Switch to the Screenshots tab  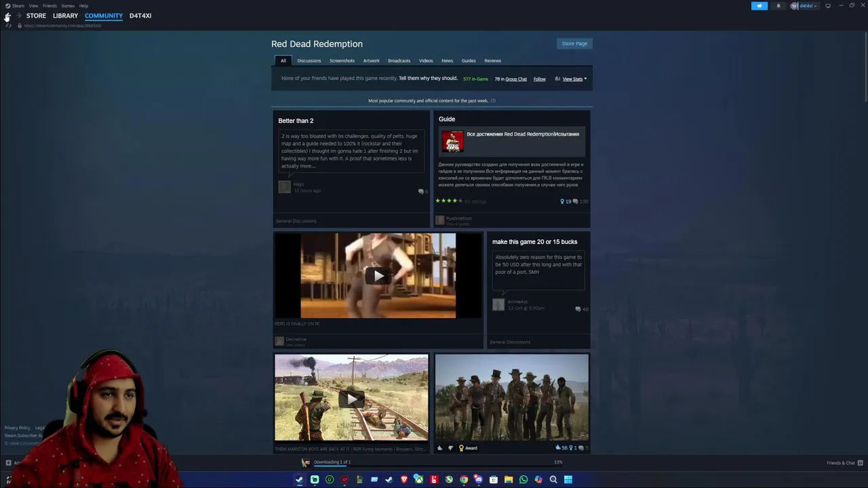[x=342, y=61]
